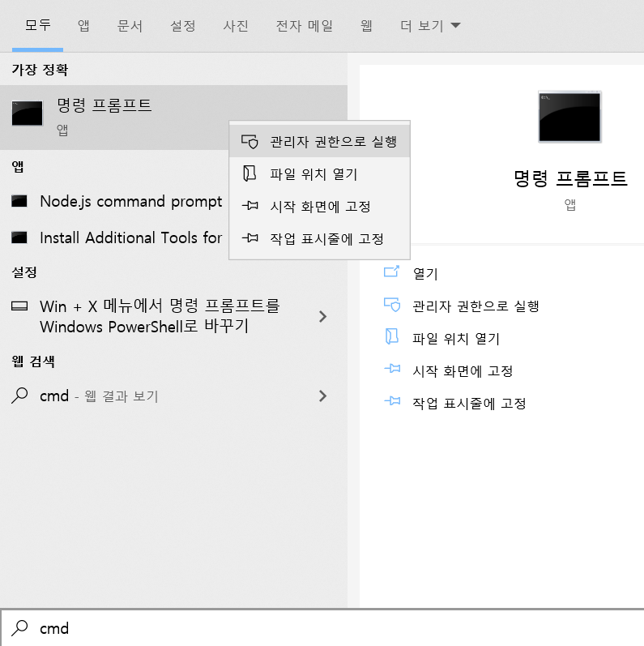Choose 파일 위치 열기 in context menu
This screenshot has width=644, height=646.
click(x=319, y=173)
